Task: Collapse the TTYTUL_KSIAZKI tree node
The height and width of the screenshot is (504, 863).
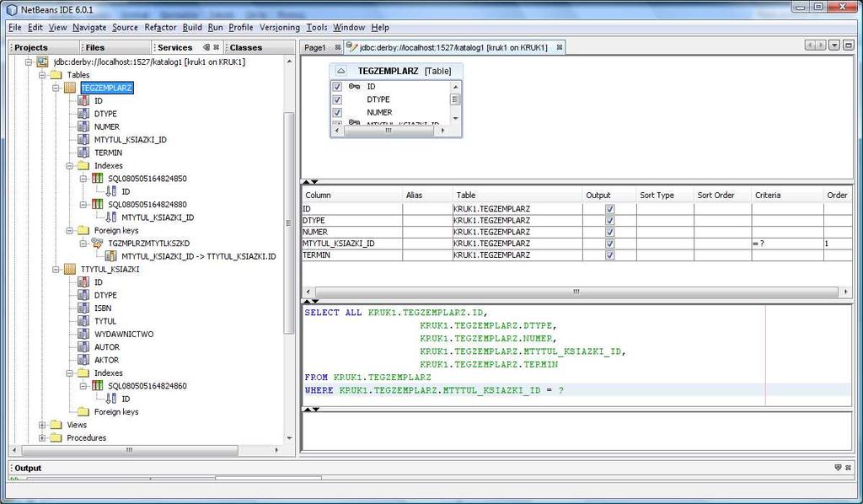Action: (56, 269)
